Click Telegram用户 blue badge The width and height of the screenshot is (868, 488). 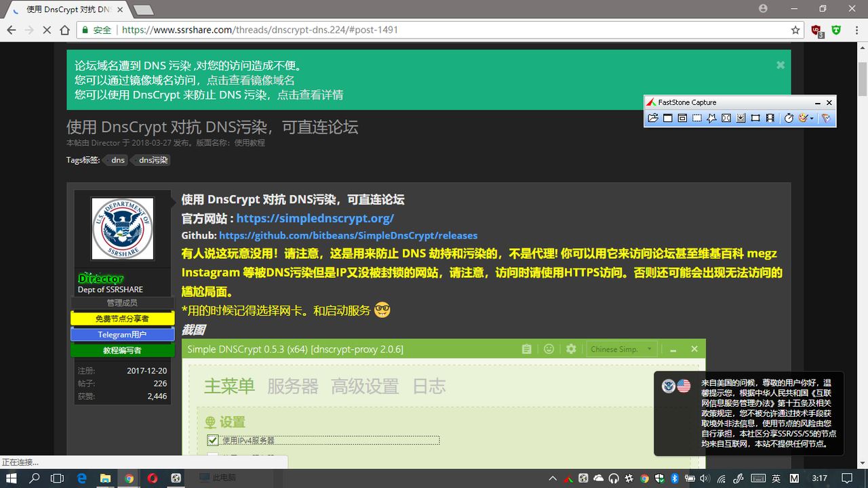coord(122,335)
